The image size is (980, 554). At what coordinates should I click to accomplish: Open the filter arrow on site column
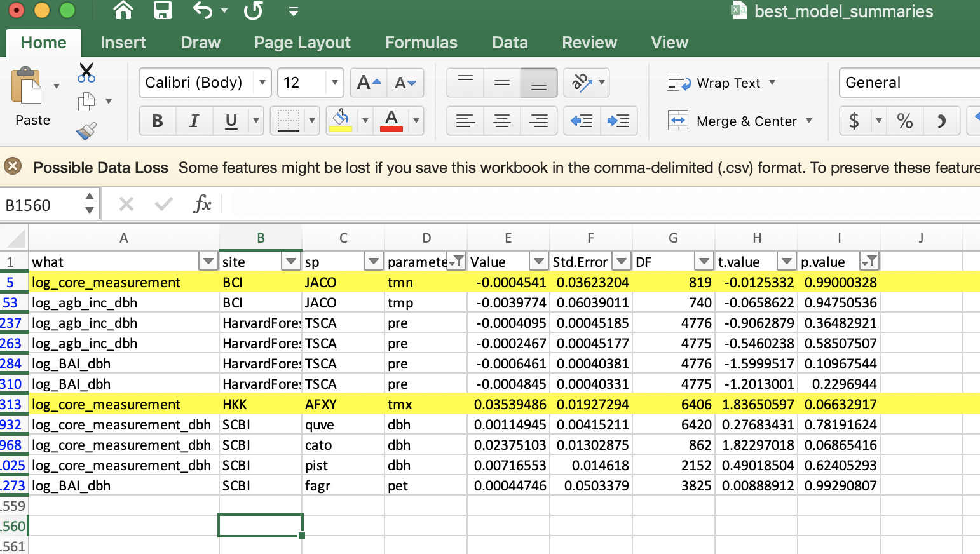coord(291,261)
